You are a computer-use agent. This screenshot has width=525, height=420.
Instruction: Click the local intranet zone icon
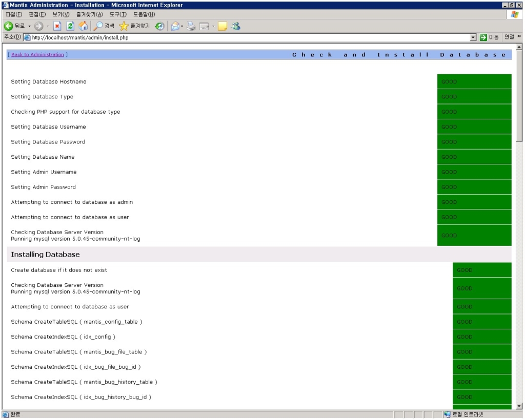point(447,415)
